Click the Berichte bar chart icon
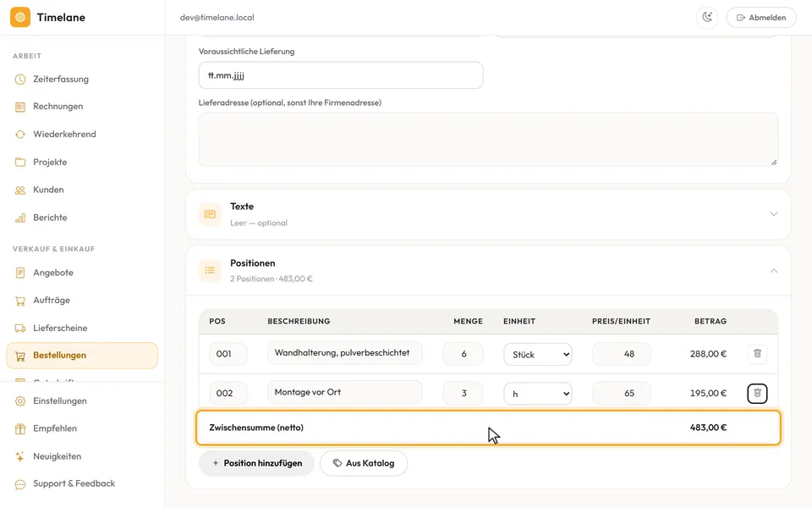 coord(20,218)
